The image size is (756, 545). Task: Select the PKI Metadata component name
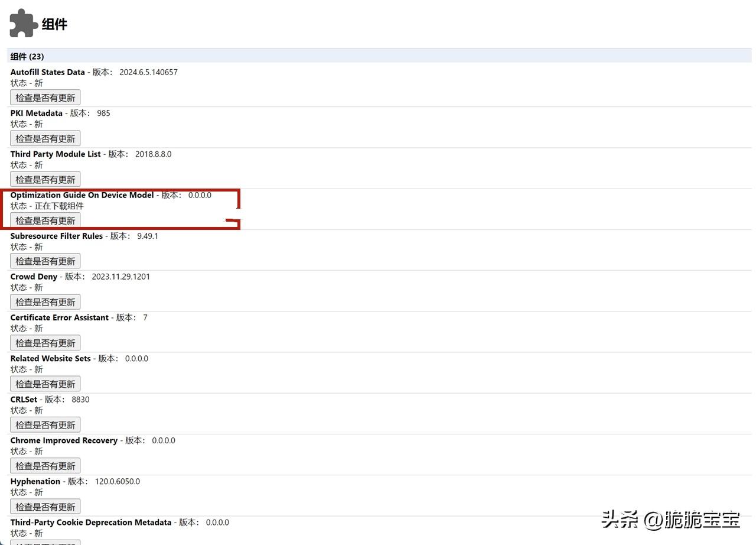coord(37,113)
